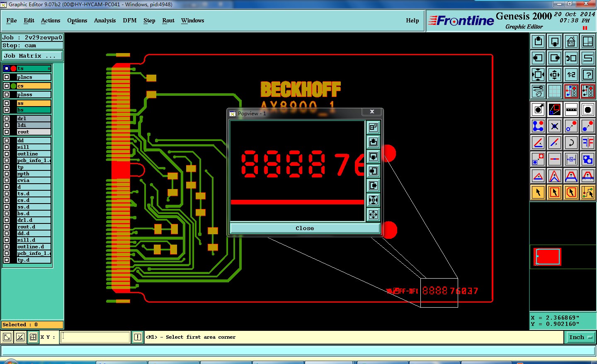The height and width of the screenshot is (364, 597).
Task: Open the Help menu
Action: point(413,20)
